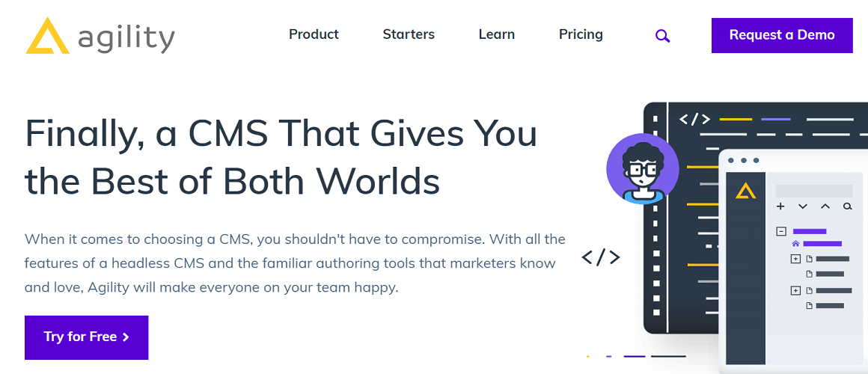868x374 pixels.
Task: Expand the second plus box tree node
Action: 795,290
